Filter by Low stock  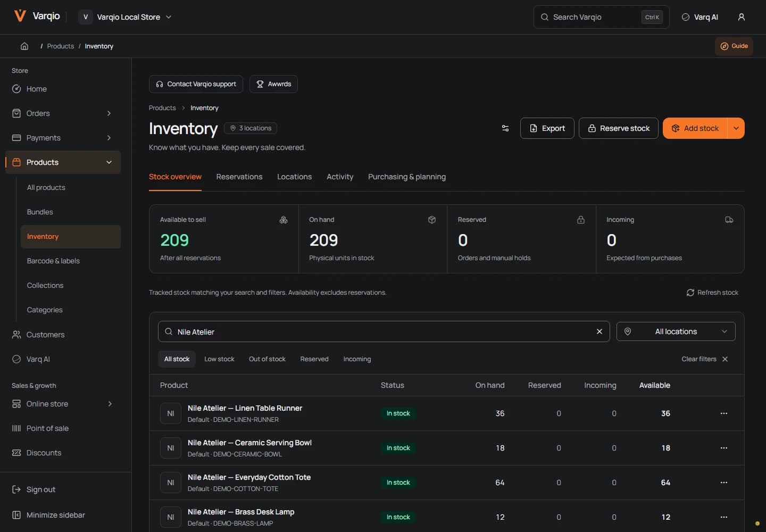[x=219, y=359]
